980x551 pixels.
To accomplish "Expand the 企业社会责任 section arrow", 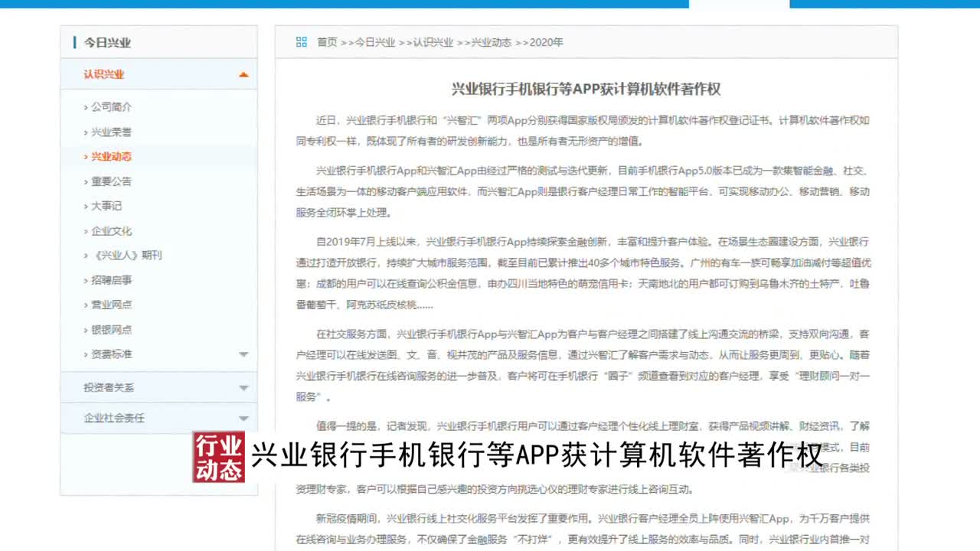I will tap(243, 419).
